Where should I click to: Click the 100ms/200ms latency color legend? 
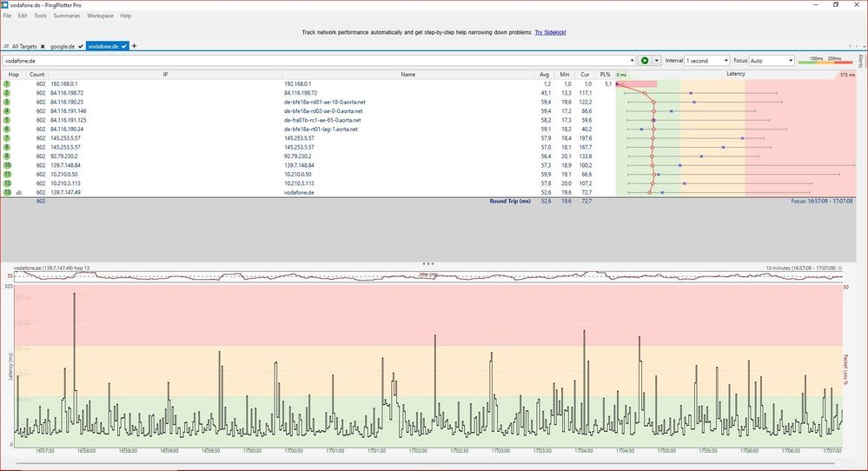824,61
